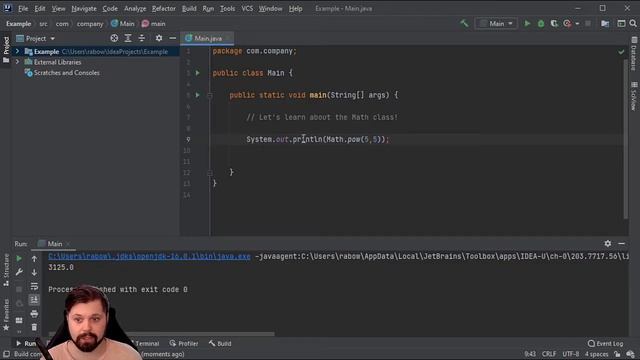
Task: Click the 'src' breadcrumb in navigation bar
Action: [x=43, y=24]
